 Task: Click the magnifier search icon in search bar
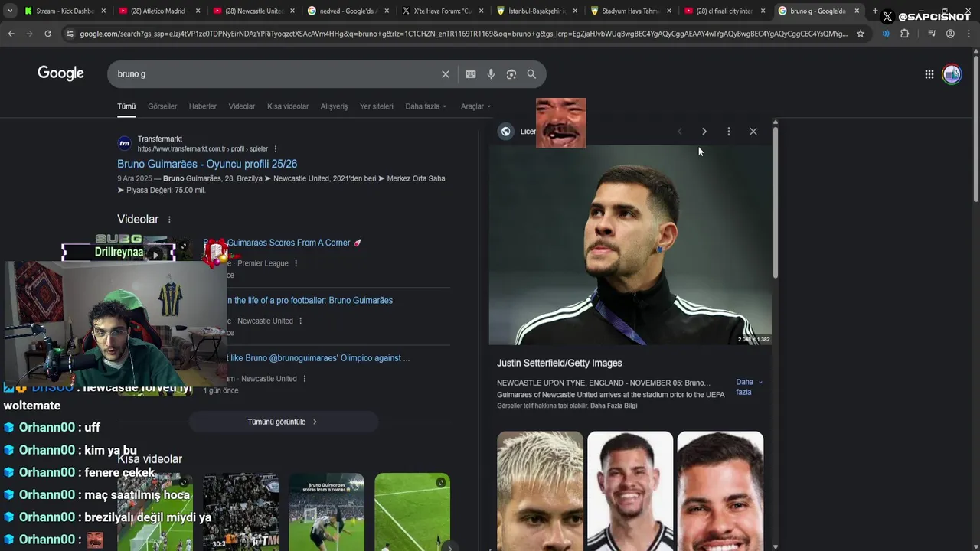pos(531,74)
